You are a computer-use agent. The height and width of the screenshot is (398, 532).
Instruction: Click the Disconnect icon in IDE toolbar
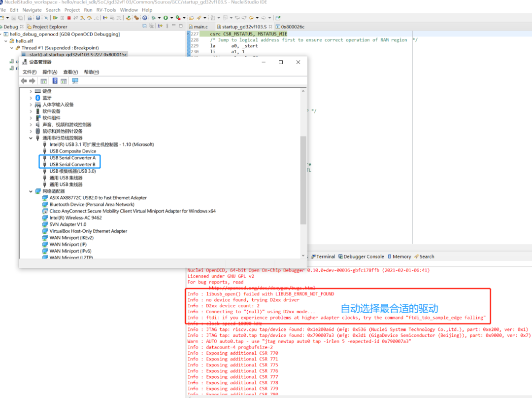[76, 18]
